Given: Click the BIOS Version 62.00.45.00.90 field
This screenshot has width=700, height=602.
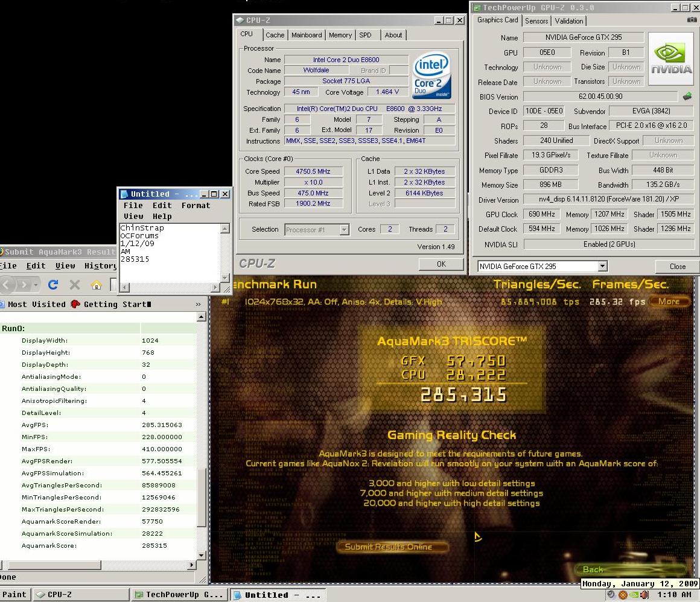Looking at the screenshot, I should (x=600, y=97).
